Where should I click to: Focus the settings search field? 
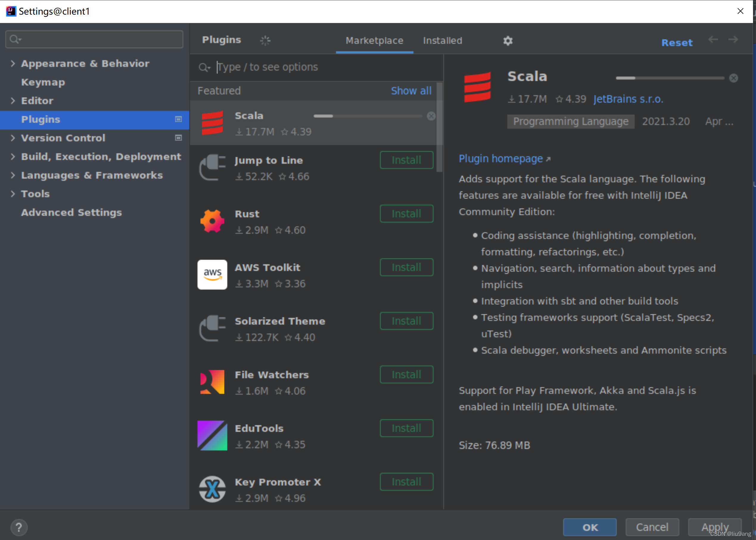(x=94, y=39)
